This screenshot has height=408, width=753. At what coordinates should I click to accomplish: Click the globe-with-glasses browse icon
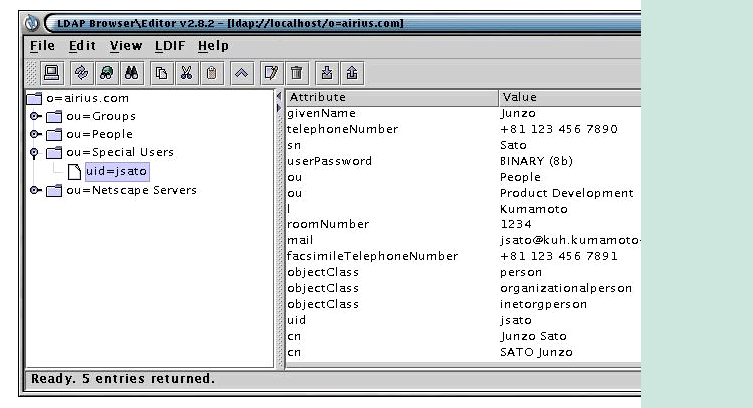(x=107, y=73)
